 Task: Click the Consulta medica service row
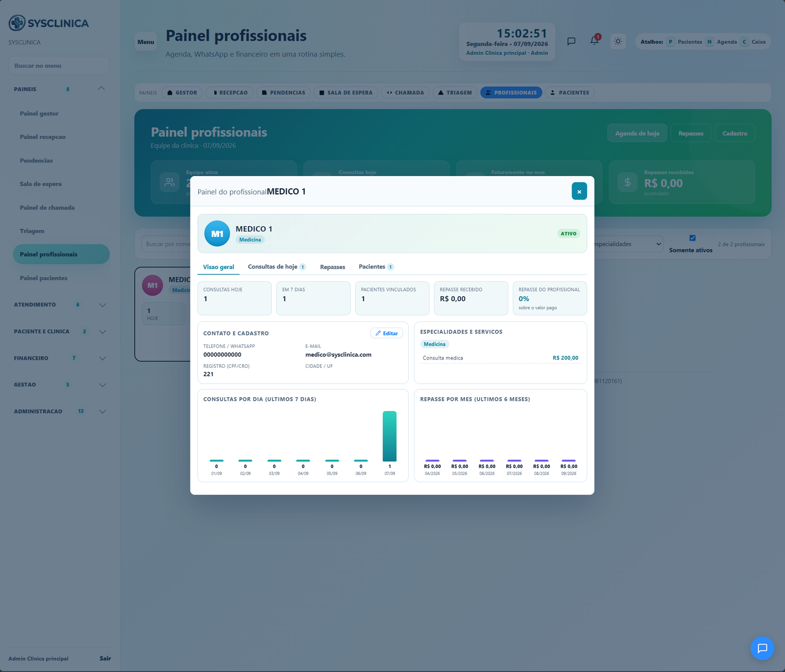point(500,358)
